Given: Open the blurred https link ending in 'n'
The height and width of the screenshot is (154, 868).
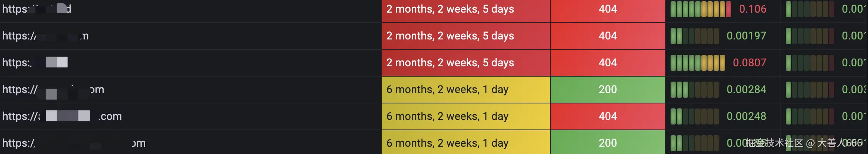Looking at the screenshot, I should [x=45, y=36].
